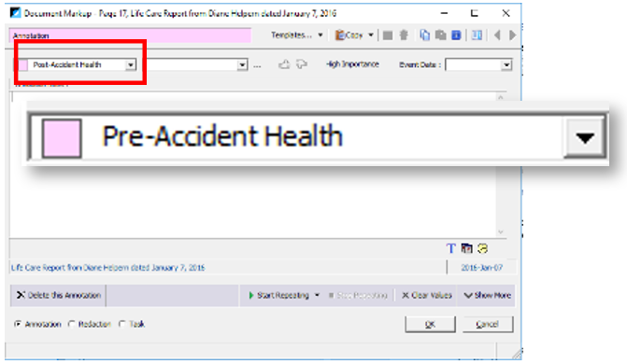Click Start Repeating
627x364 pixels.
[279, 295]
